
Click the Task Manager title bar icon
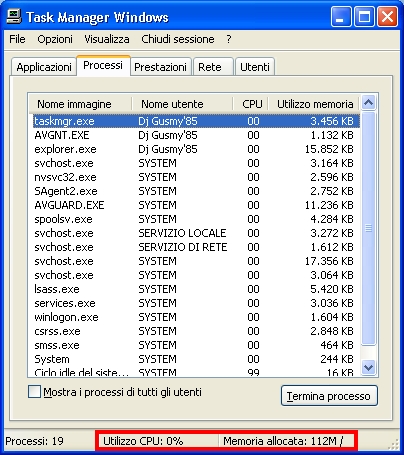click(x=14, y=16)
